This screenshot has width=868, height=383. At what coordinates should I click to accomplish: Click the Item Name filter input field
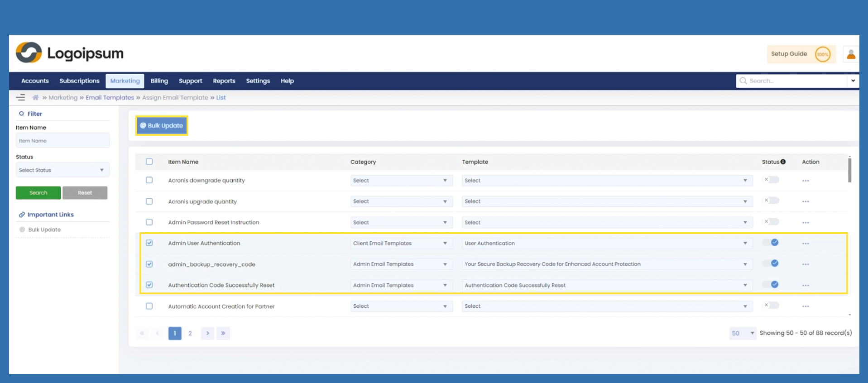click(62, 141)
